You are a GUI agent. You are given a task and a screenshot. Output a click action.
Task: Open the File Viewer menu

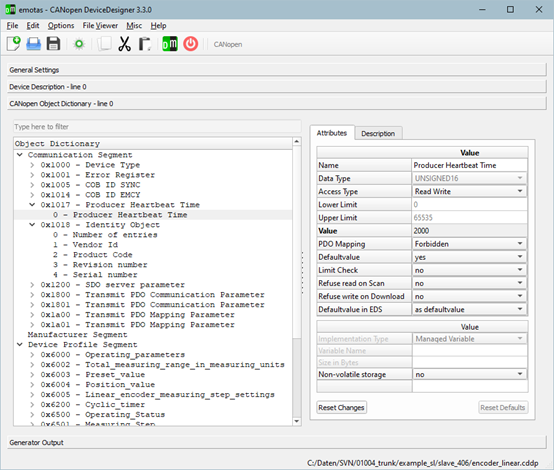pos(100,26)
